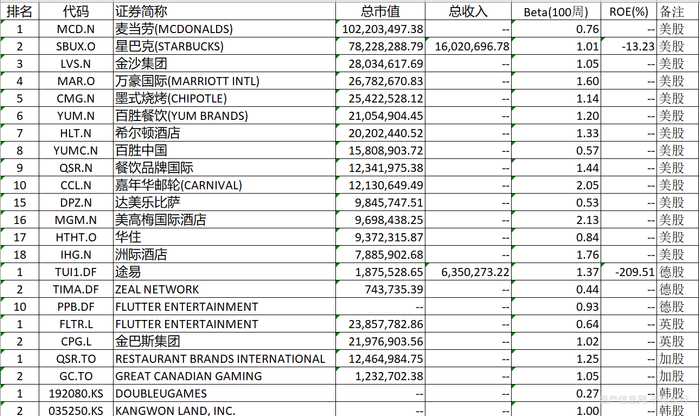
Task: Click the 希尔顿酒店 name cell
Action: click(224, 133)
